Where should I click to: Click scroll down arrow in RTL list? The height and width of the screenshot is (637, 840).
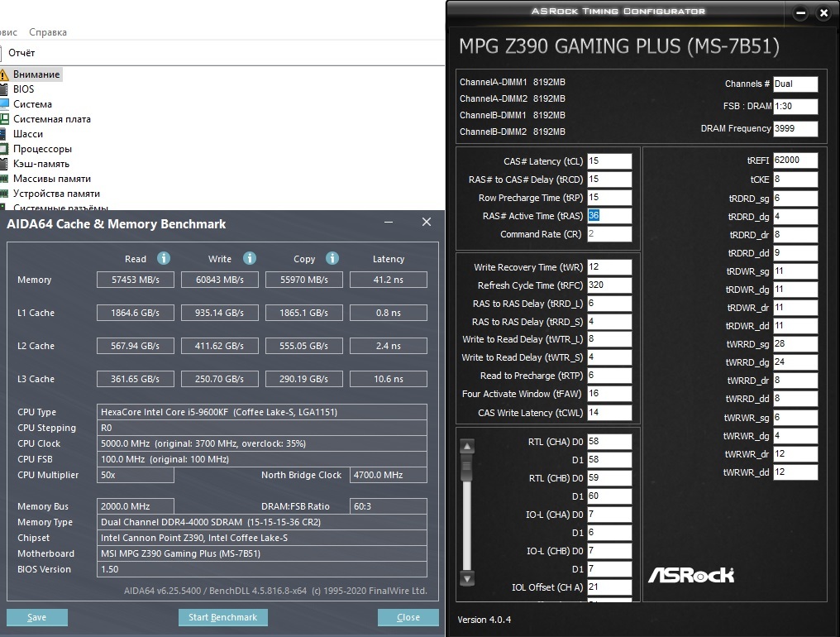pos(467,578)
